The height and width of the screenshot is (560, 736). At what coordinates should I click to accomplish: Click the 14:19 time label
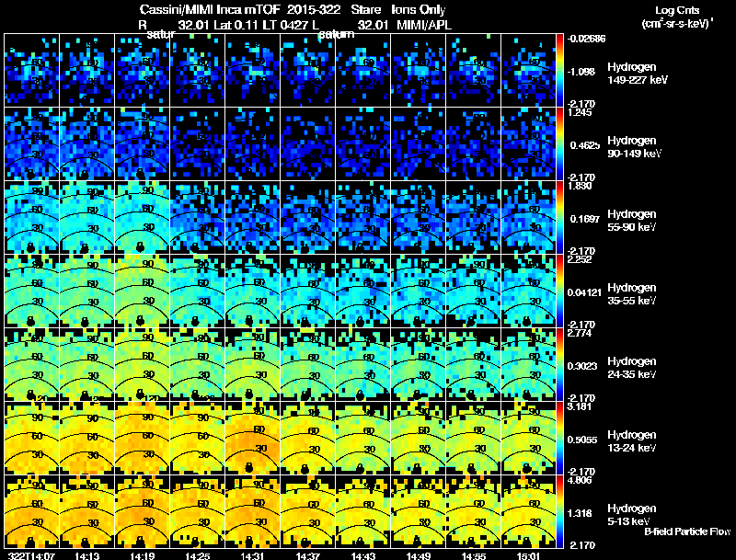(x=143, y=555)
